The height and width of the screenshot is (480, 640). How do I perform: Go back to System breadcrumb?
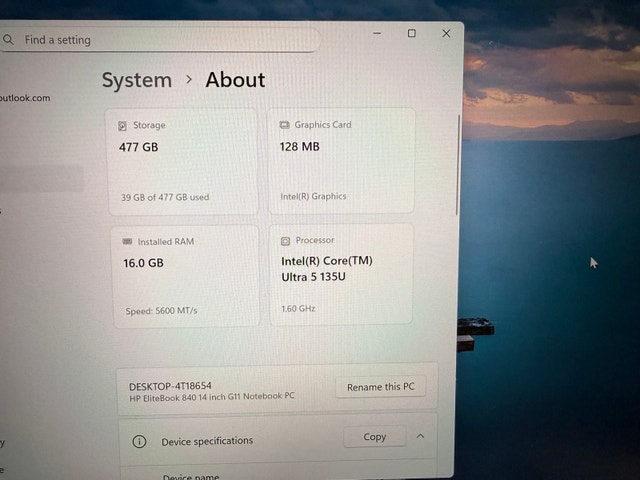pyautogui.click(x=137, y=80)
